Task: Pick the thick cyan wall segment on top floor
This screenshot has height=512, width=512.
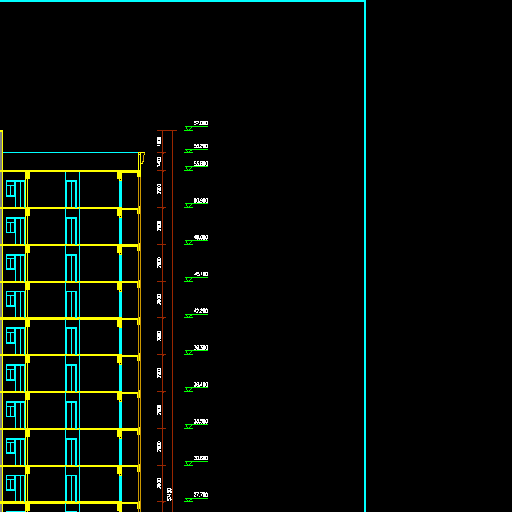Action: tap(120, 193)
